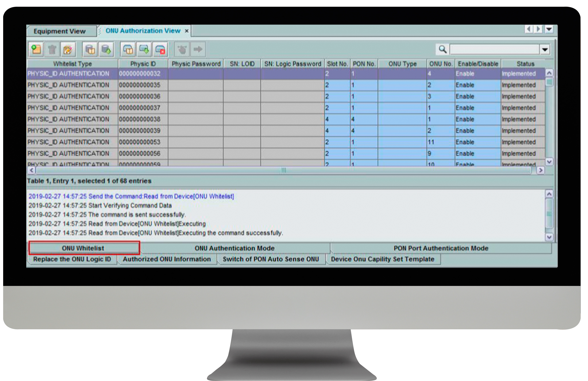The height and width of the screenshot is (381, 588).
Task: Select Physic ID cell 000000000056
Action: coord(143,153)
